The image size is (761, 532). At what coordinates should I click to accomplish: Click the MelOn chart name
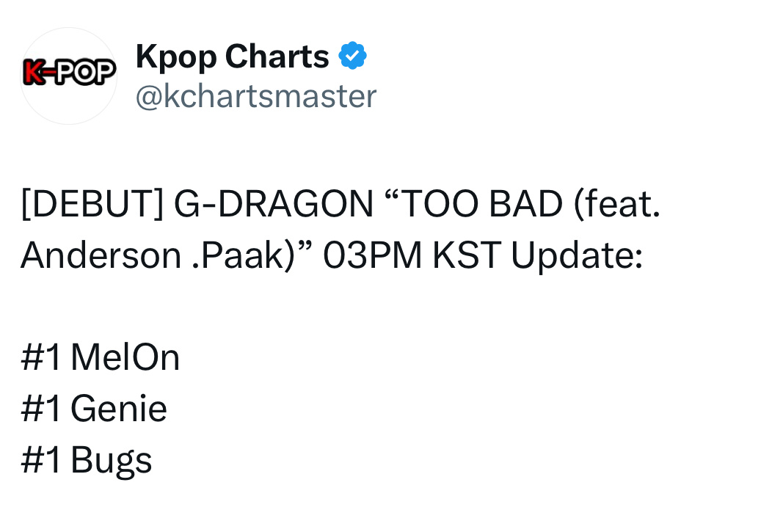click(x=125, y=358)
